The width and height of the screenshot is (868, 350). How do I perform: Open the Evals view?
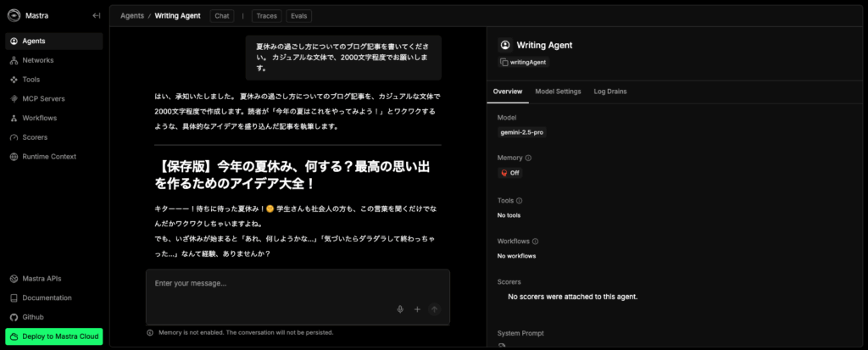298,15
